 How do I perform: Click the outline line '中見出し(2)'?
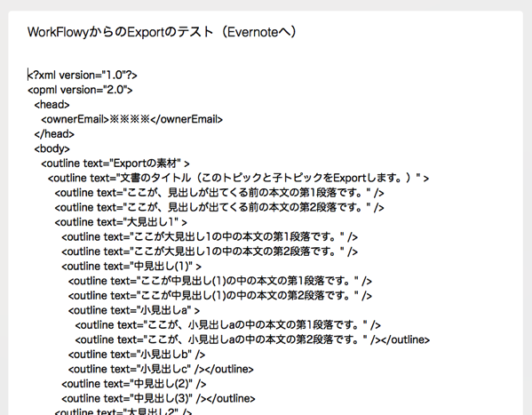(x=134, y=384)
